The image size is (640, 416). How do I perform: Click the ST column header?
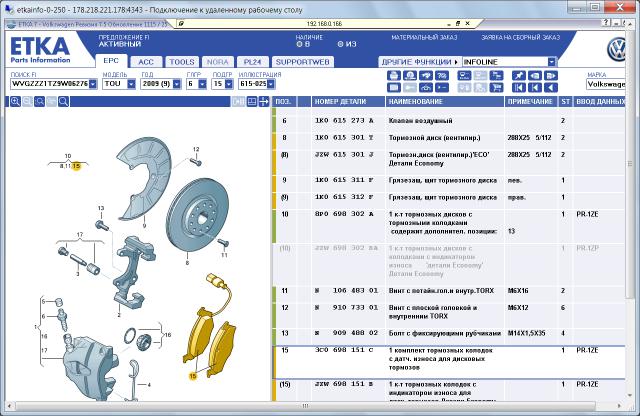tap(565, 102)
